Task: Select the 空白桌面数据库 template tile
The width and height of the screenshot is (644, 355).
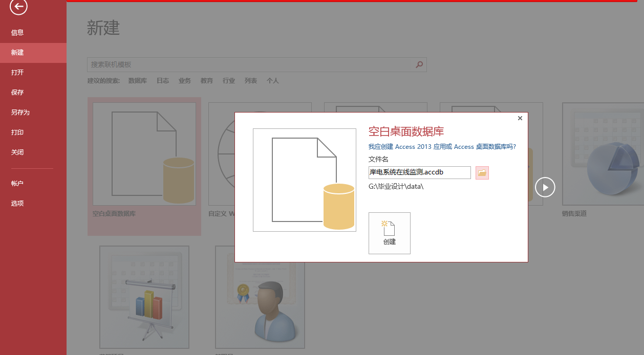Action: point(144,166)
